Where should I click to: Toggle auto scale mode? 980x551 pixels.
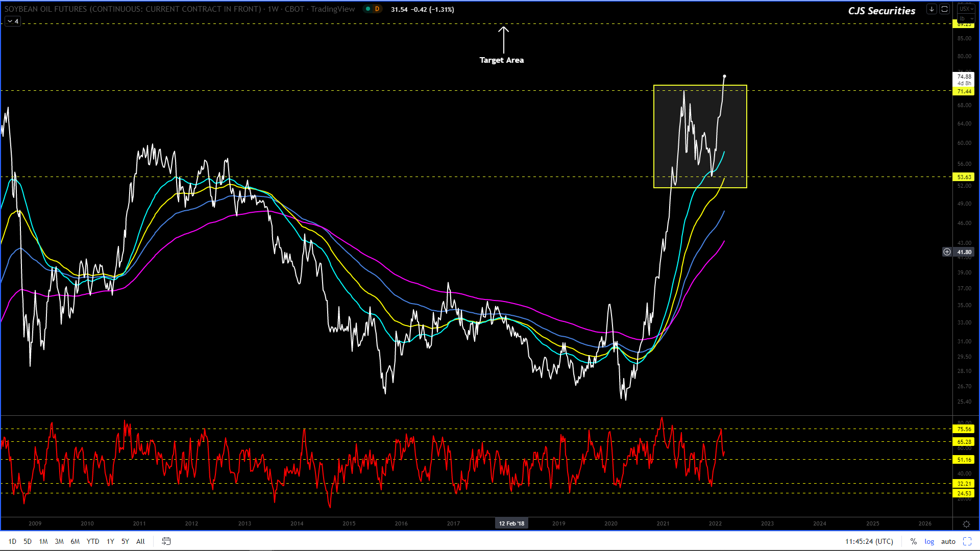click(x=948, y=541)
